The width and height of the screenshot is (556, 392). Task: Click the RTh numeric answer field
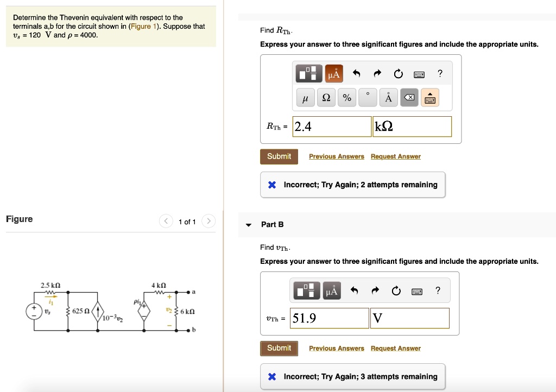(332, 126)
